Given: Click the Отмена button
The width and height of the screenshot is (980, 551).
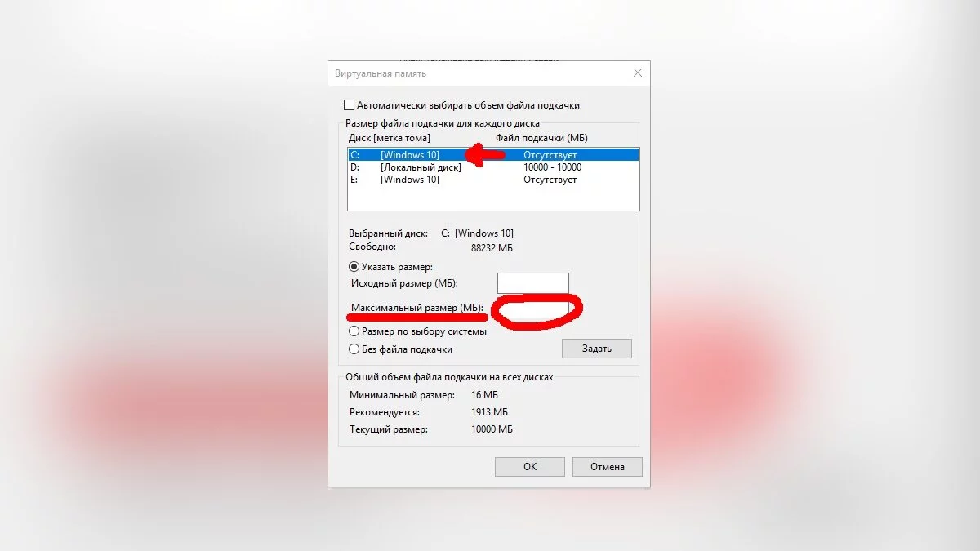Looking at the screenshot, I should (608, 467).
